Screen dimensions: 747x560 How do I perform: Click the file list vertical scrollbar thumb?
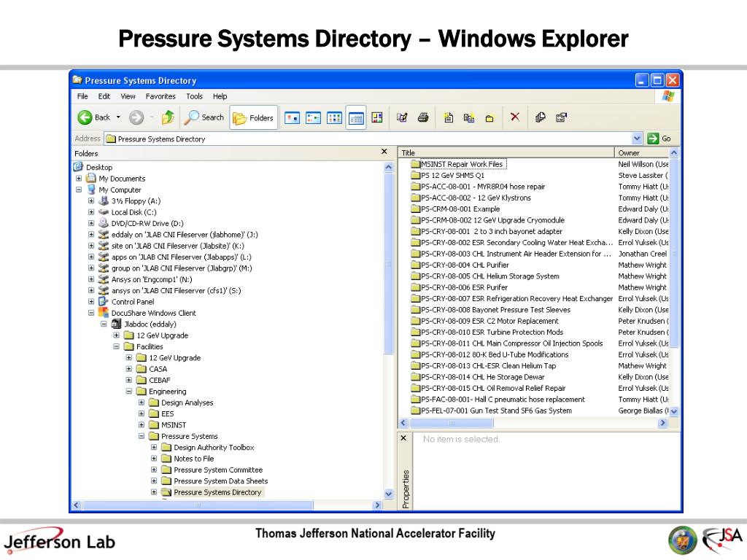[x=673, y=253]
